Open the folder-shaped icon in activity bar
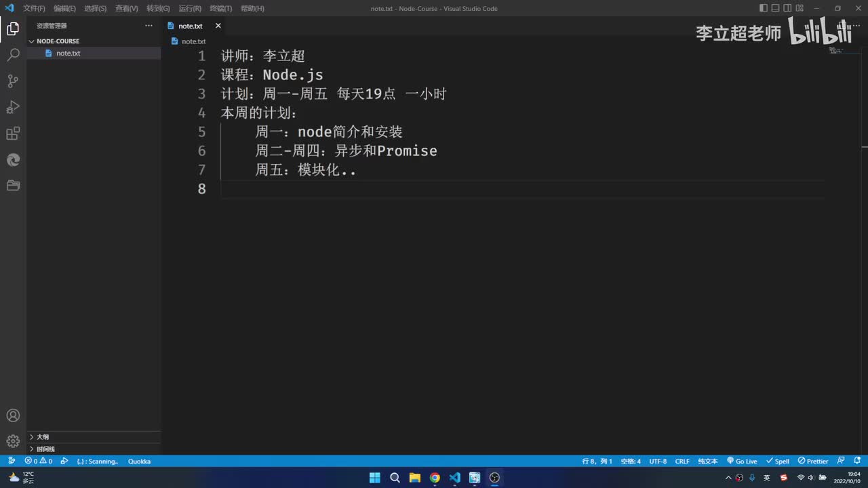Image resolution: width=868 pixels, height=488 pixels. (13, 186)
